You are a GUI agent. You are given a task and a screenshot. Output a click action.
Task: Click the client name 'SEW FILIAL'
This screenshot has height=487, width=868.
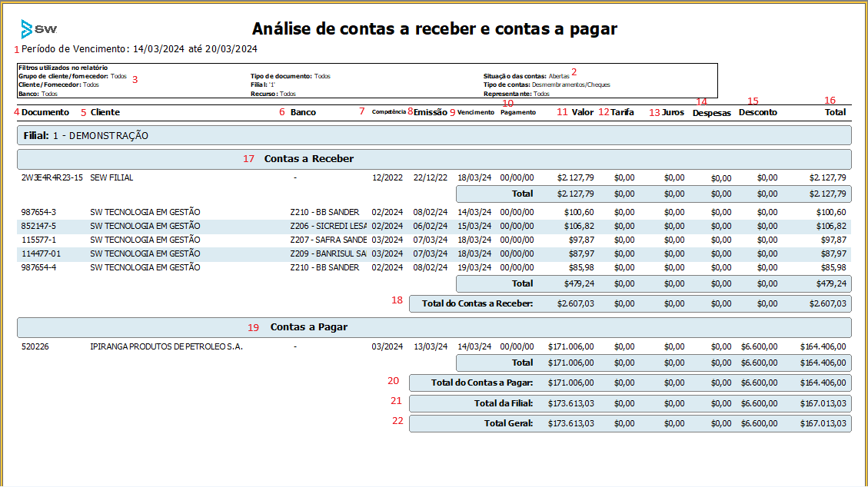(x=111, y=178)
